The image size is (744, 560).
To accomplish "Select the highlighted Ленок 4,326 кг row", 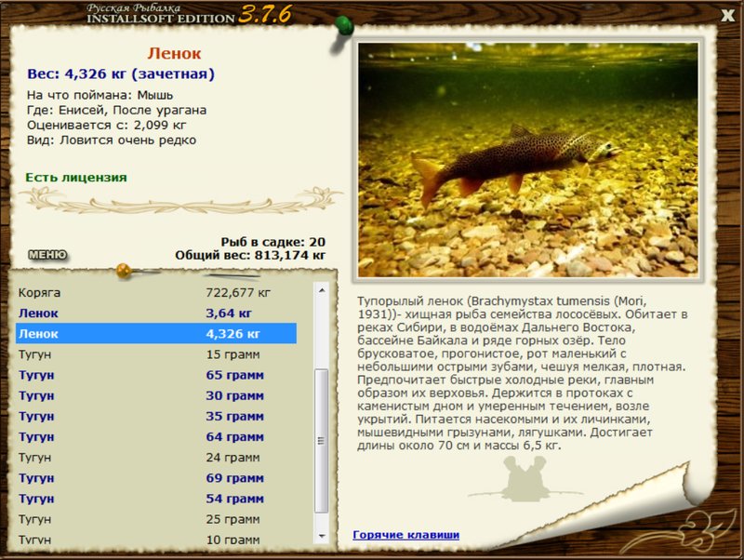I will (x=156, y=334).
